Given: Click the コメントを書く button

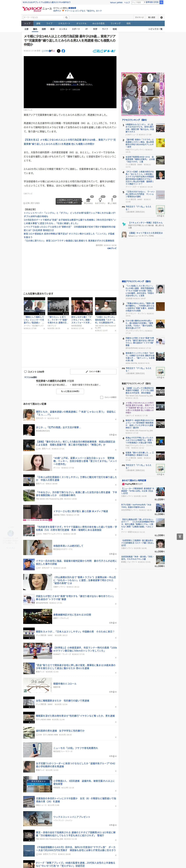Looking at the screenshot, I should pos(93,372).
